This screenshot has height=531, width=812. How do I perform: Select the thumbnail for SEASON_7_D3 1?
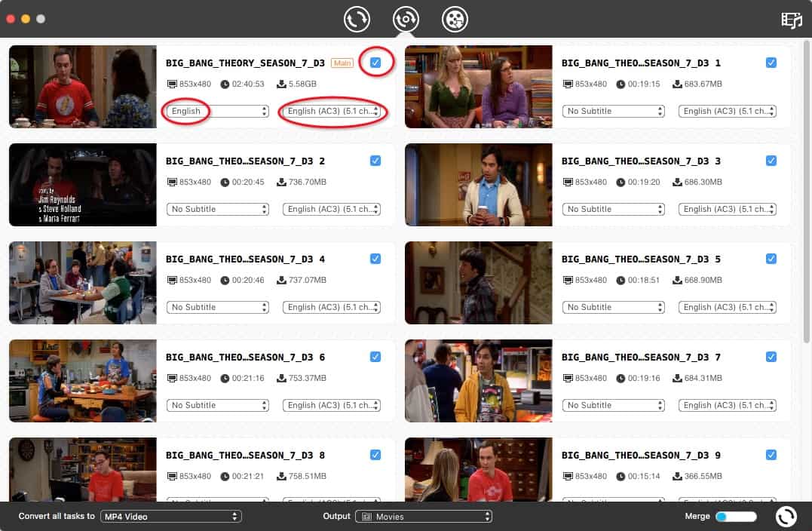click(x=479, y=87)
